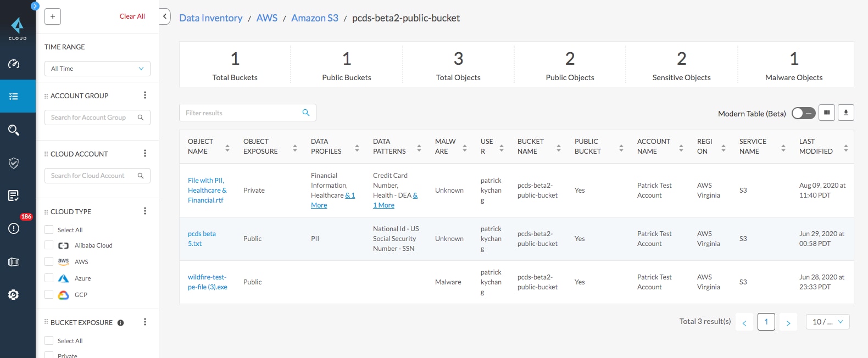The height and width of the screenshot is (358, 868).
Task: Sort by Object Exposure column
Action: tap(295, 148)
